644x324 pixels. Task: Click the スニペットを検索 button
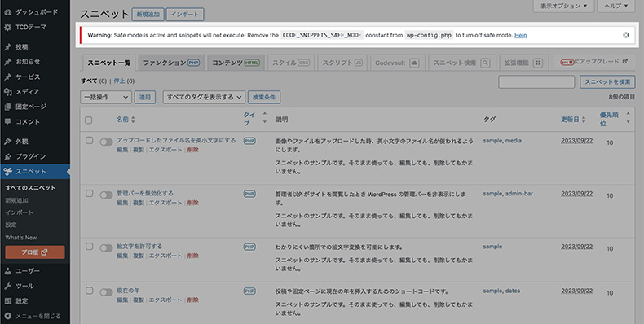click(607, 81)
